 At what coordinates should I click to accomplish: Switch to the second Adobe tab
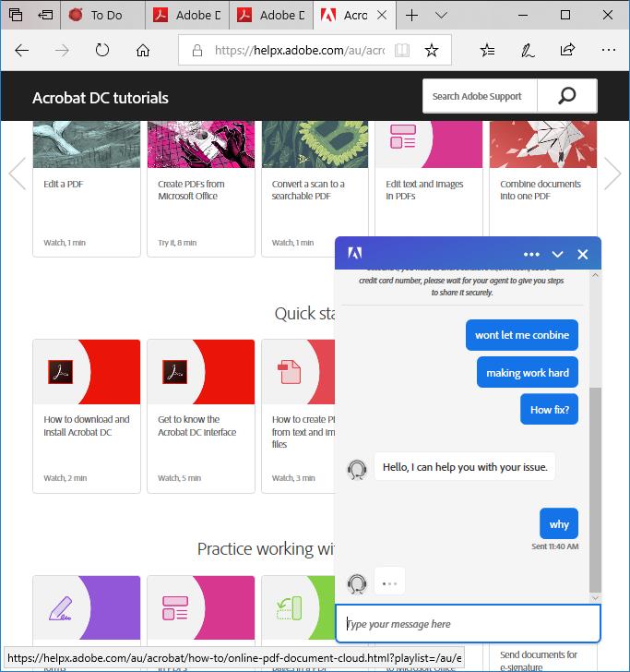tap(271, 16)
